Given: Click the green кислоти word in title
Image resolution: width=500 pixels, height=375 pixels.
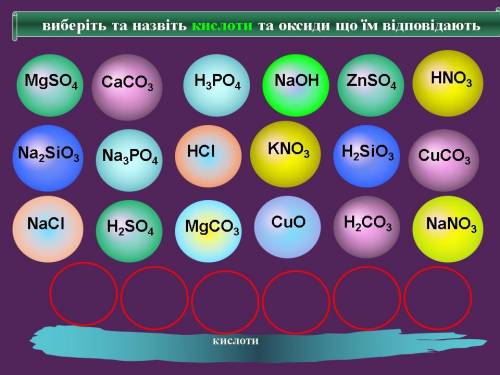Looking at the screenshot, I should (222, 26).
